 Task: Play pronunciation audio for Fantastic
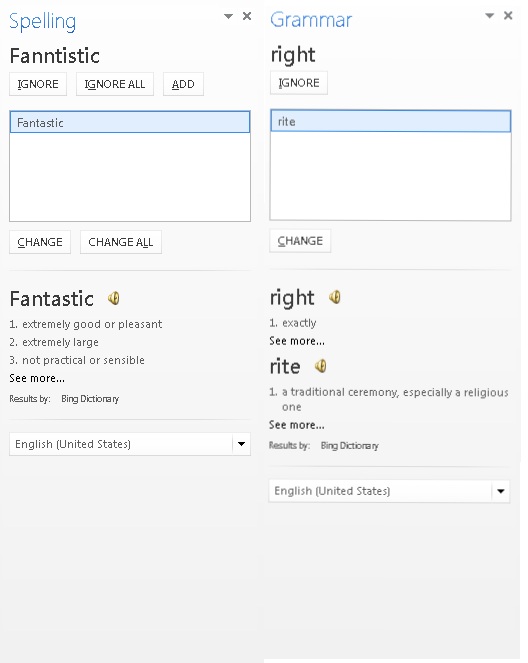point(114,298)
